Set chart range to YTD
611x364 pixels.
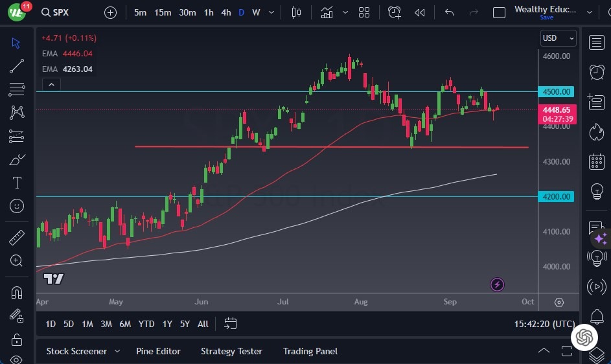pos(146,324)
